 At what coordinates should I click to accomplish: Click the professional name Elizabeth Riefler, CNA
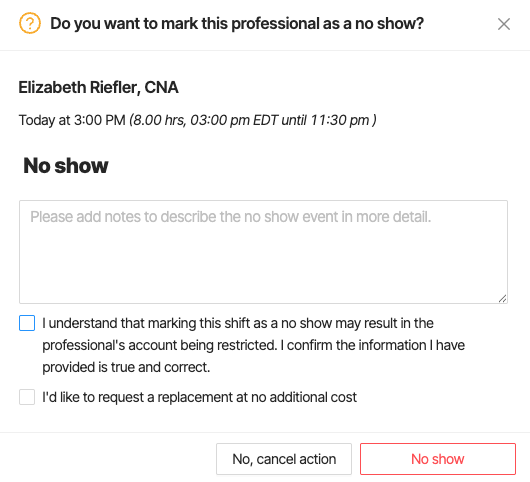tap(98, 87)
